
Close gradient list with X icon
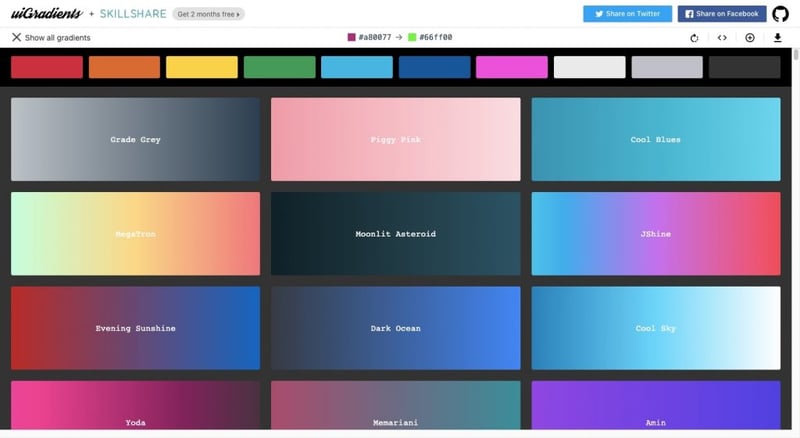click(x=16, y=37)
